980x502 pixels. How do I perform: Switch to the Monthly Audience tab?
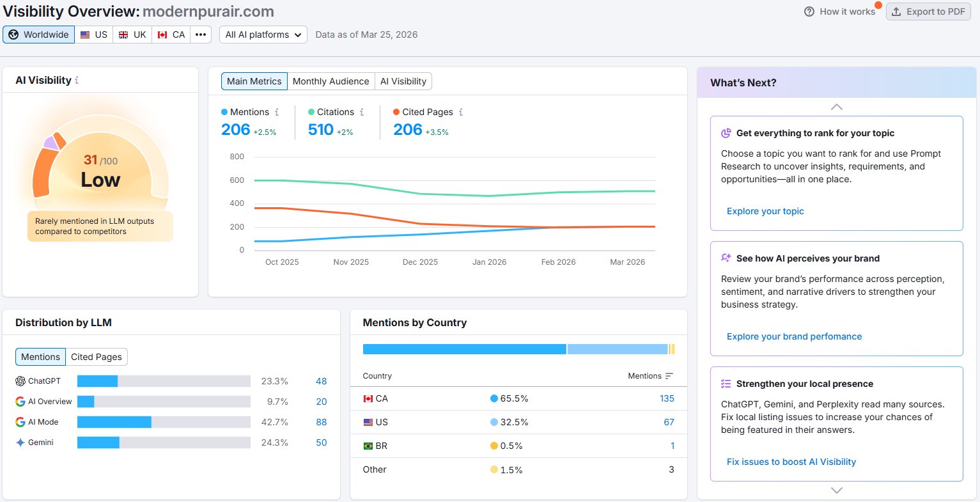(x=331, y=81)
